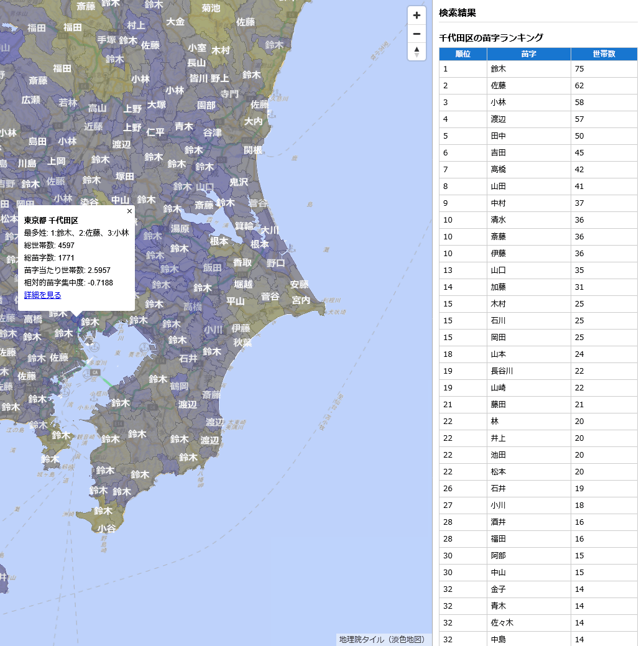Reset map bearing with compass button
Image resolution: width=644 pixels, height=646 pixels.
[x=416, y=51]
